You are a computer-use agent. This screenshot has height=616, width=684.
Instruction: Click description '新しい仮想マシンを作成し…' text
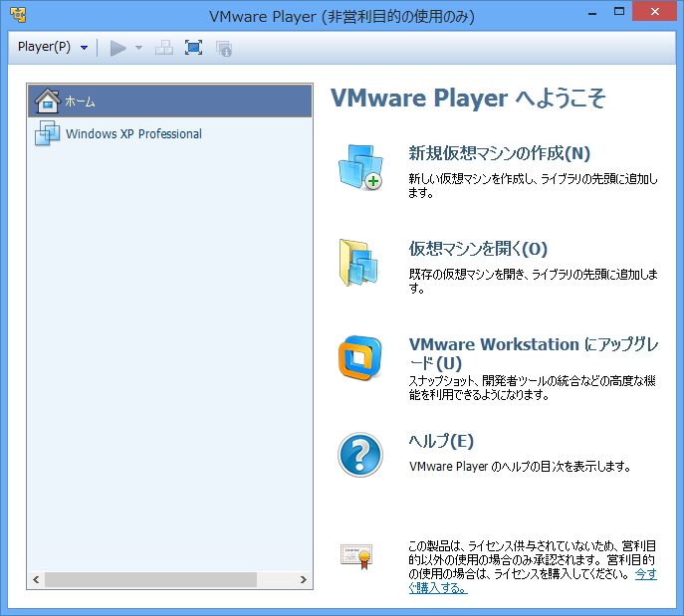point(533,185)
